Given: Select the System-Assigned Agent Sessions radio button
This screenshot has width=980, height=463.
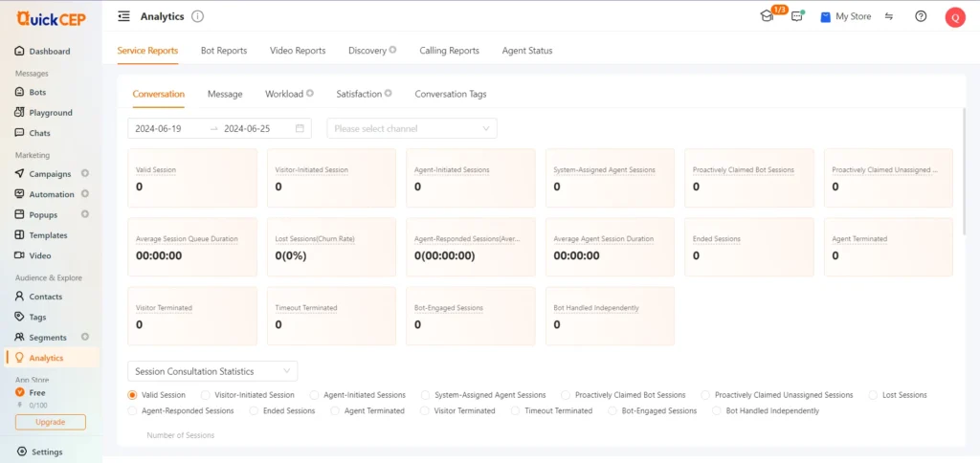Looking at the screenshot, I should click(x=425, y=395).
